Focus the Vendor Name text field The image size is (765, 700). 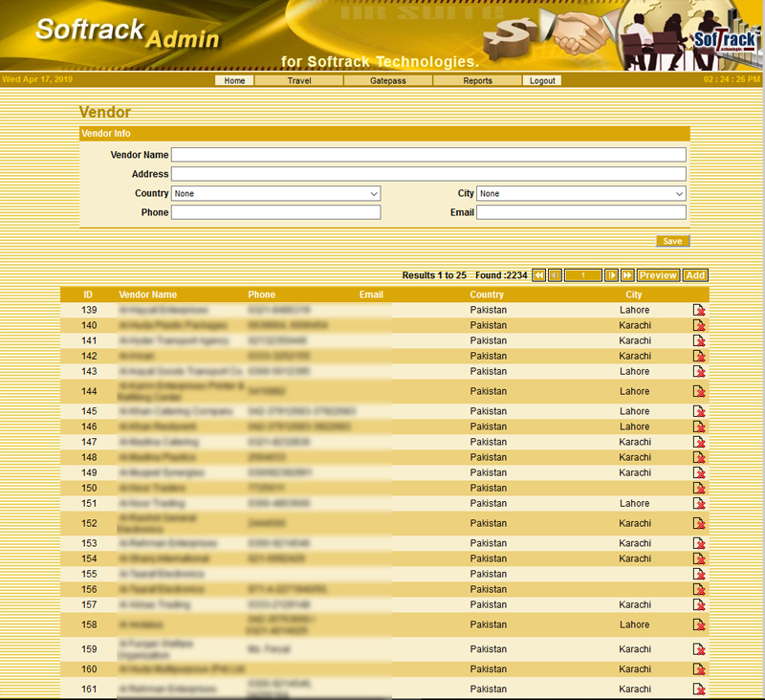coord(428,155)
